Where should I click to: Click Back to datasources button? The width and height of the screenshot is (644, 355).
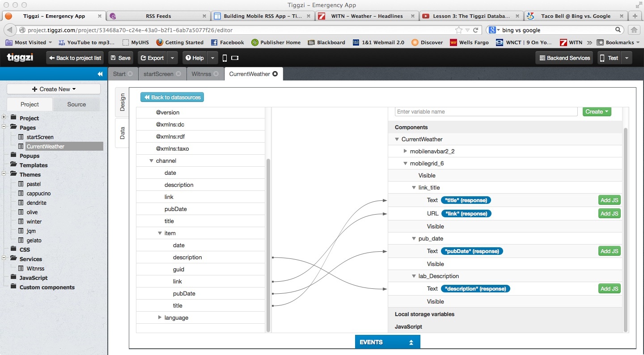(x=172, y=97)
